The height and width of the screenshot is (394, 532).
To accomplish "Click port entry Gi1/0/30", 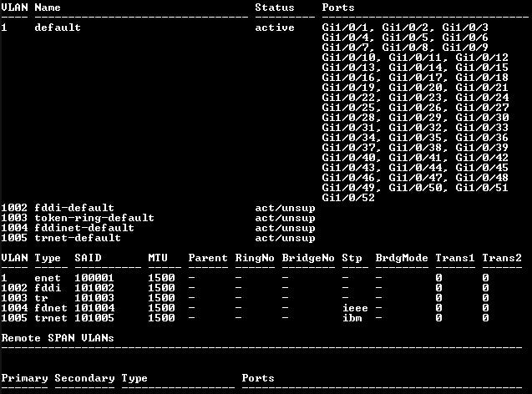I will (482, 118).
